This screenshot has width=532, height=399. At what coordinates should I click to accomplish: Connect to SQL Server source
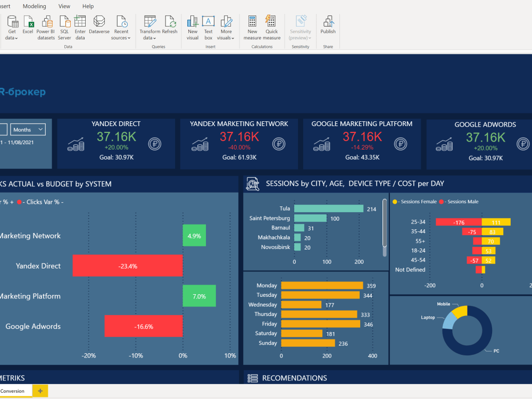(64, 28)
